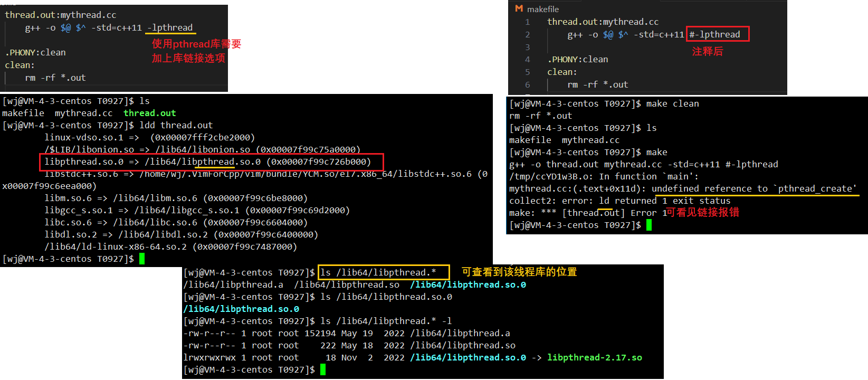Click "clean:" in the unnumbered editor
The image size is (868, 380).
20,65
